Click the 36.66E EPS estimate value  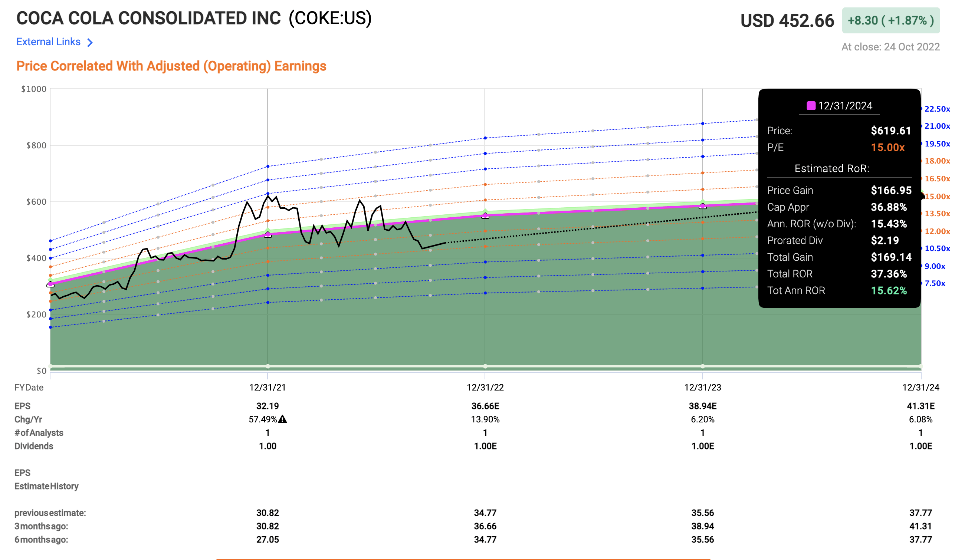pos(485,406)
